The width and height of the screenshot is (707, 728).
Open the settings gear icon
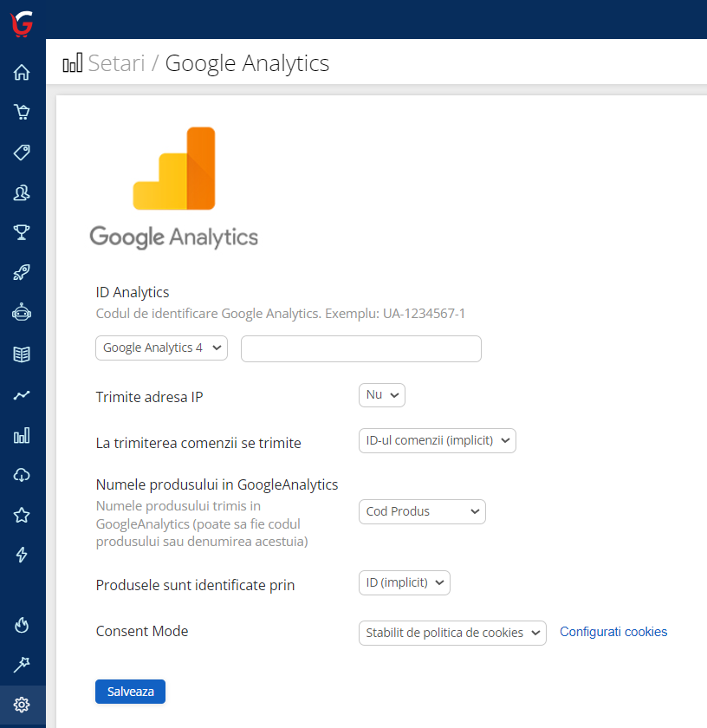click(x=22, y=705)
